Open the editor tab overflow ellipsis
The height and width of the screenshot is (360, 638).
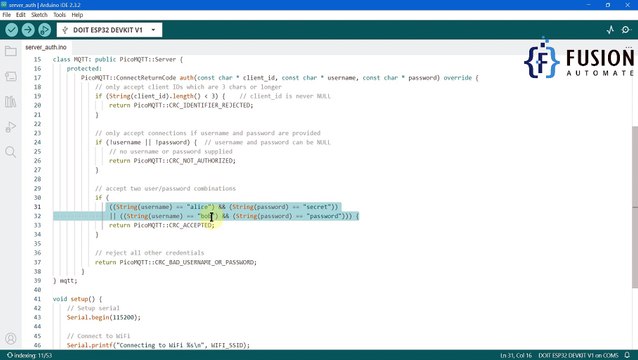[629, 47]
